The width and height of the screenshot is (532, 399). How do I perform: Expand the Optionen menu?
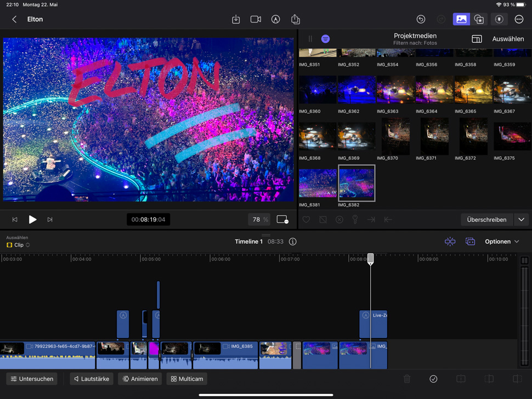[x=502, y=241]
